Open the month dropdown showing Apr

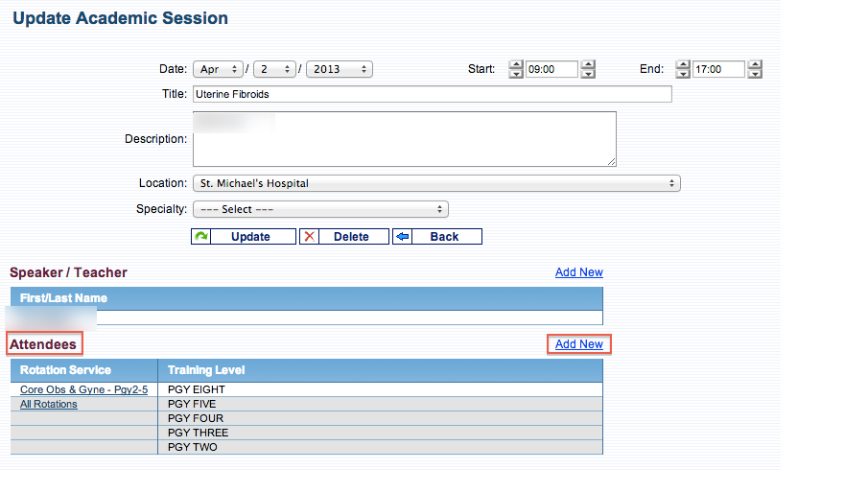click(x=218, y=69)
